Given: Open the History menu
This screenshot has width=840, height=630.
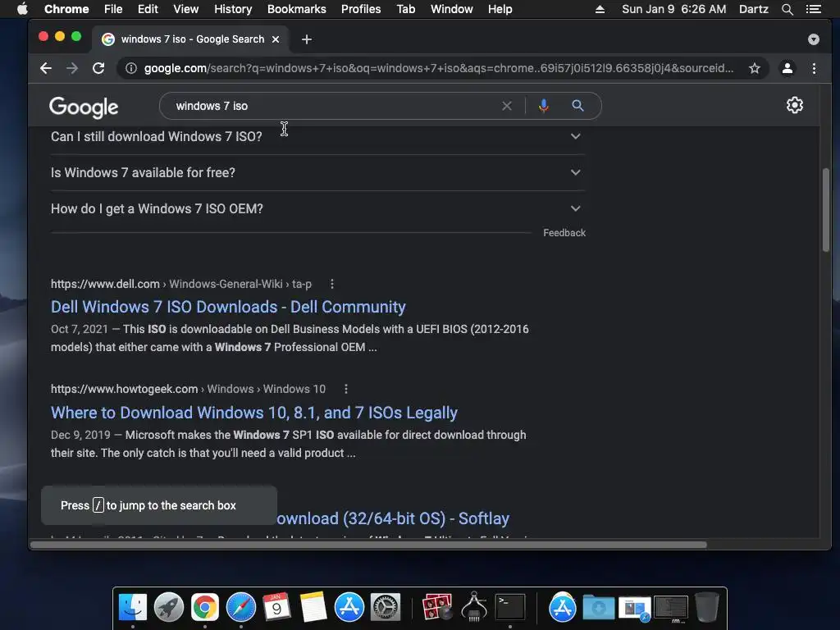Looking at the screenshot, I should pyautogui.click(x=233, y=9).
